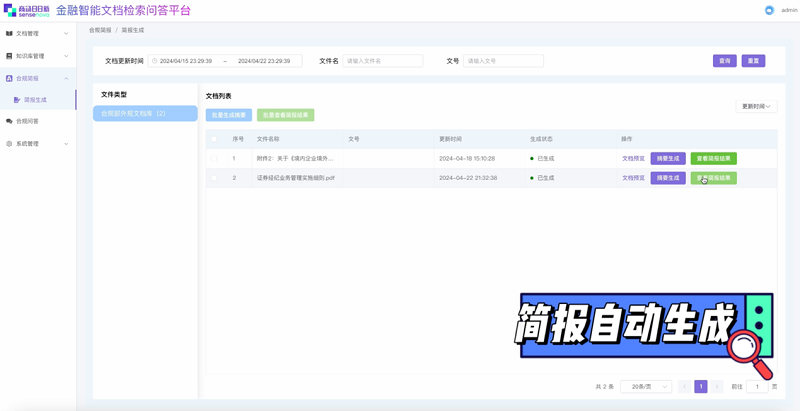Click the 系统管理 gear icon
Viewport: 800px width, 411px height.
pyautogui.click(x=10, y=144)
